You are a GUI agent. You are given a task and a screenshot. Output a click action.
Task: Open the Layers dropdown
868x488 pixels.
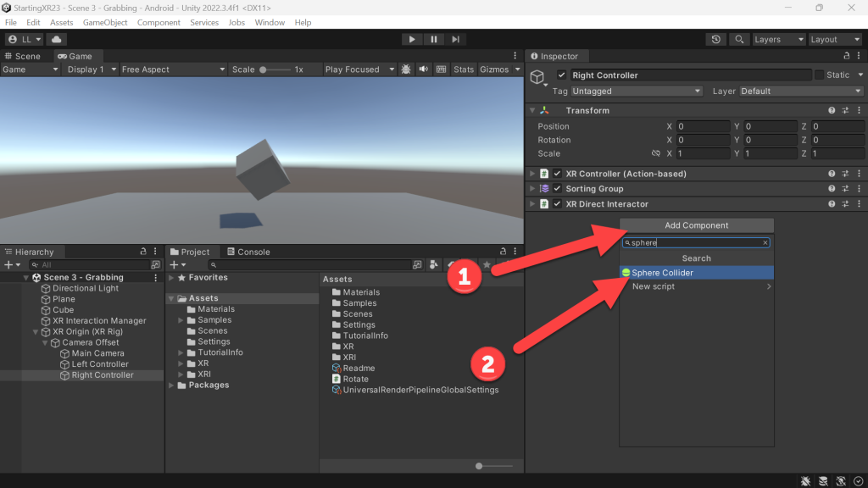(x=778, y=39)
